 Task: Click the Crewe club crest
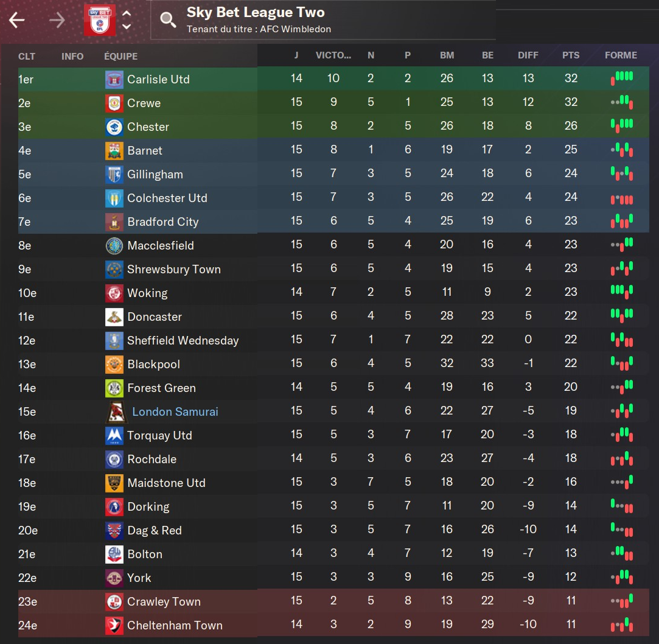[114, 103]
